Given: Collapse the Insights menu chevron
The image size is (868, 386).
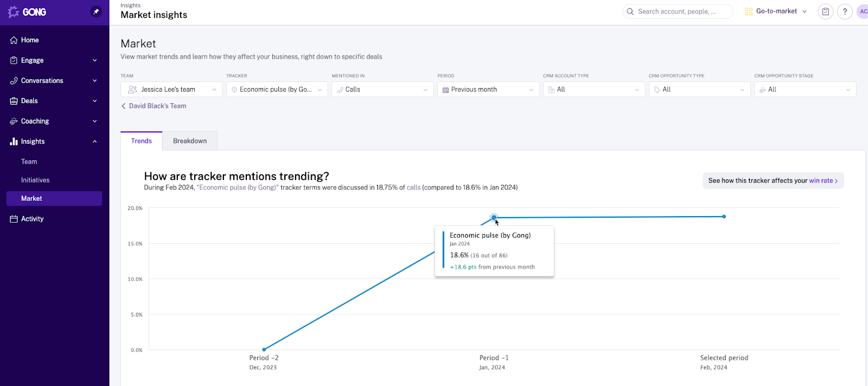Looking at the screenshot, I should click(x=95, y=141).
